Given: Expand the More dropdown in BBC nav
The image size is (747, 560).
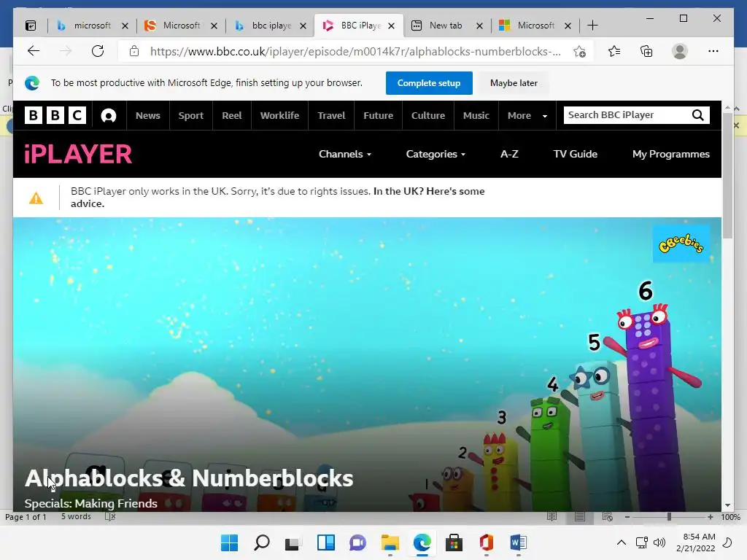Looking at the screenshot, I should click(527, 116).
